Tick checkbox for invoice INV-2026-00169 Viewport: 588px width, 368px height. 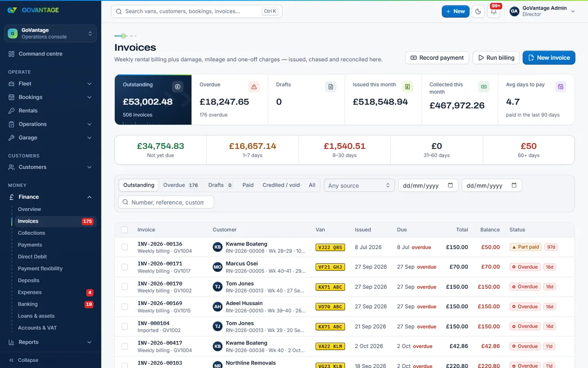pos(124,306)
